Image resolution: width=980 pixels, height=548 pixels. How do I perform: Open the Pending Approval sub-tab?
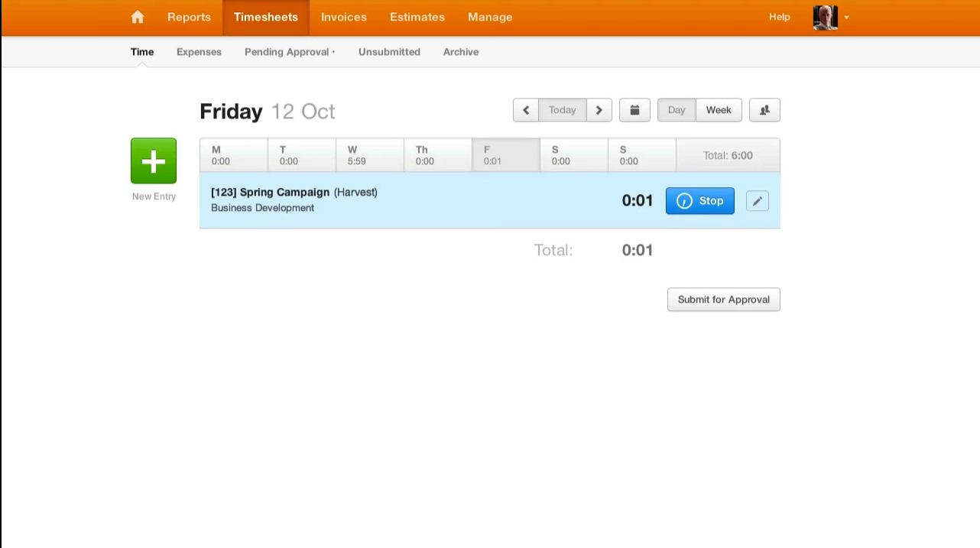[x=290, y=52]
